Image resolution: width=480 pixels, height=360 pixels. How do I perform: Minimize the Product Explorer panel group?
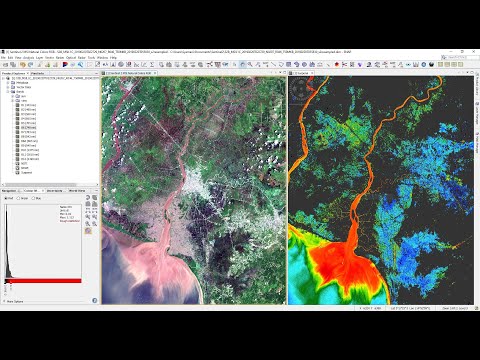[x=96, y=73]
